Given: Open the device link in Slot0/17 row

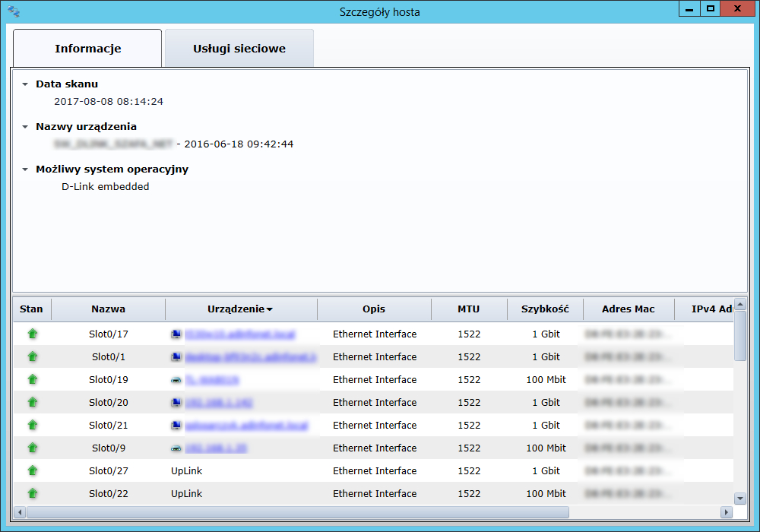Looking at the screenshot, I should click(239, 334).
